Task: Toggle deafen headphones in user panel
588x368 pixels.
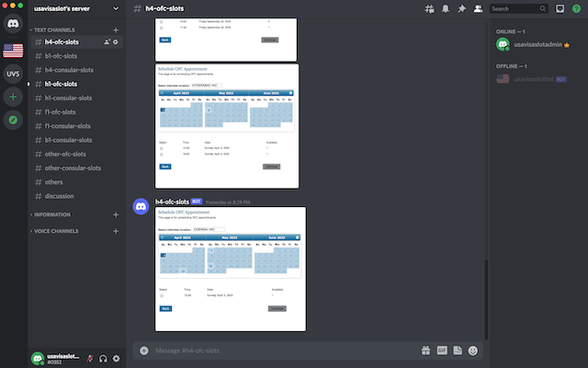Action: 103,359
